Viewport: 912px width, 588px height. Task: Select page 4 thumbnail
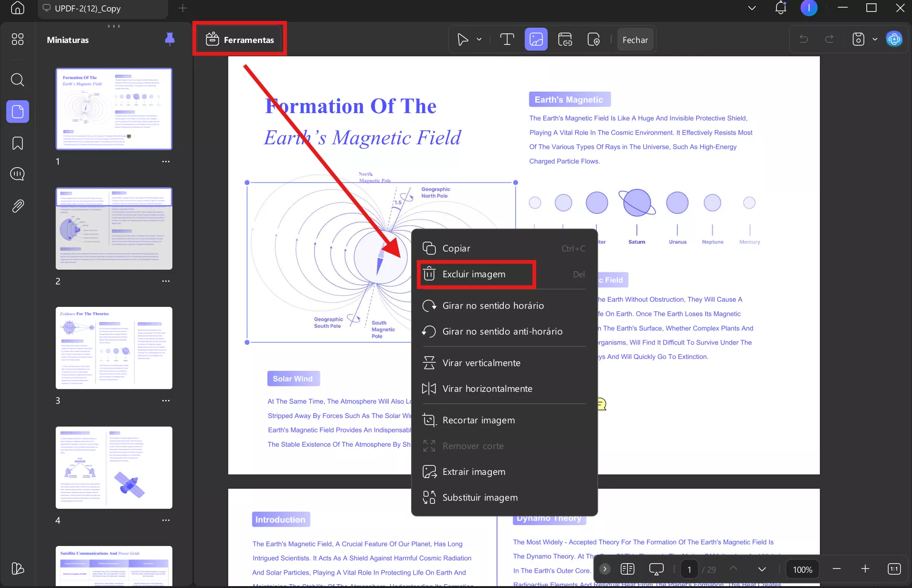(x=114, y=468)
